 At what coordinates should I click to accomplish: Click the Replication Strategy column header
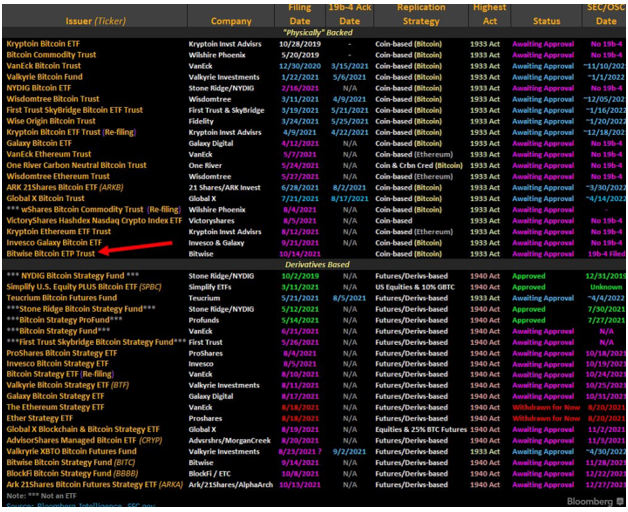click(x=421, y=14)
